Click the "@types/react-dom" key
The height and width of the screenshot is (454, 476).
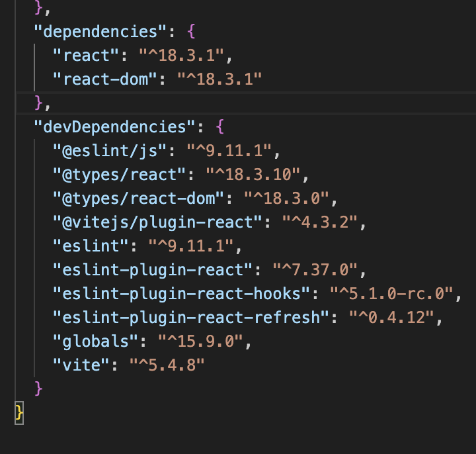pyautogui.click(x=138, y=198)
